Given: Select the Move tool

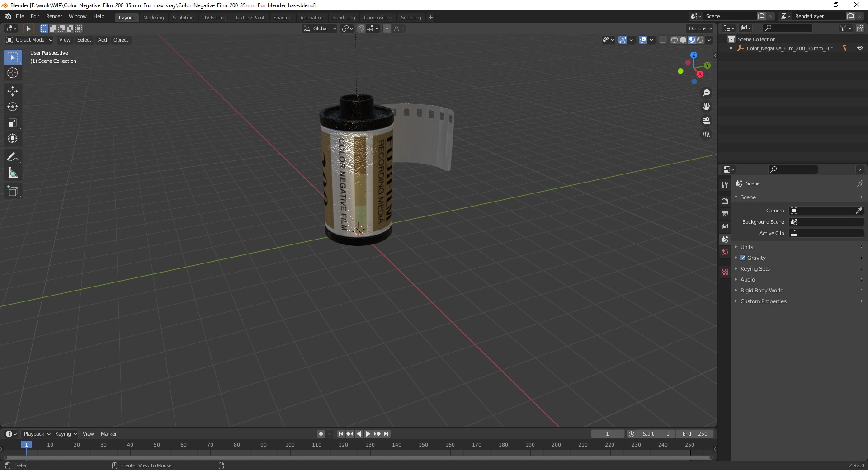Looking at the screenshot, I should click(x=13, y=91).
